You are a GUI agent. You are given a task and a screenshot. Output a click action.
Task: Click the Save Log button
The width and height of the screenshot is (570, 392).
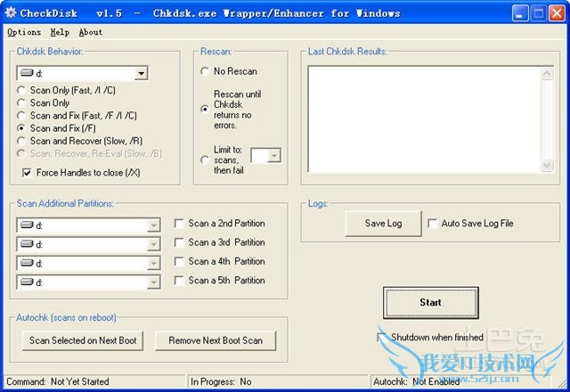pos(383,224)
